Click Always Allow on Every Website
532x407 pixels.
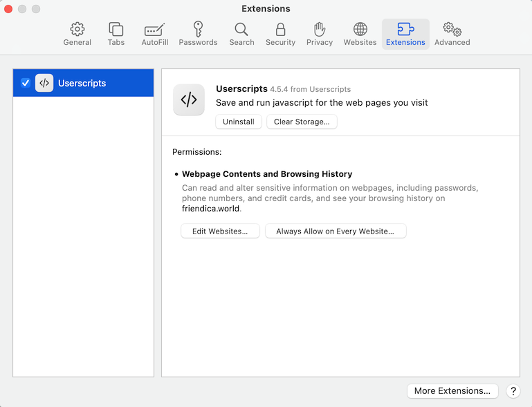point(336,231)
